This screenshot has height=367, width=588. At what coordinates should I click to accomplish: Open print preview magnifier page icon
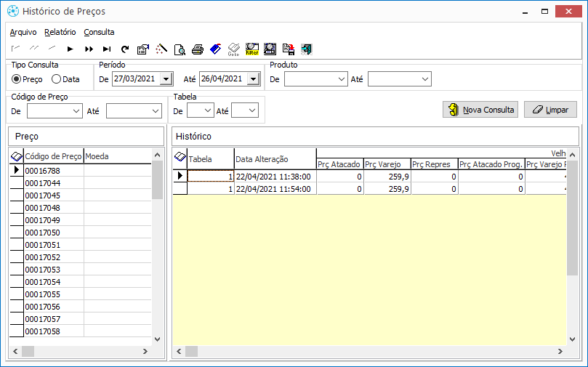coord(180,49)
